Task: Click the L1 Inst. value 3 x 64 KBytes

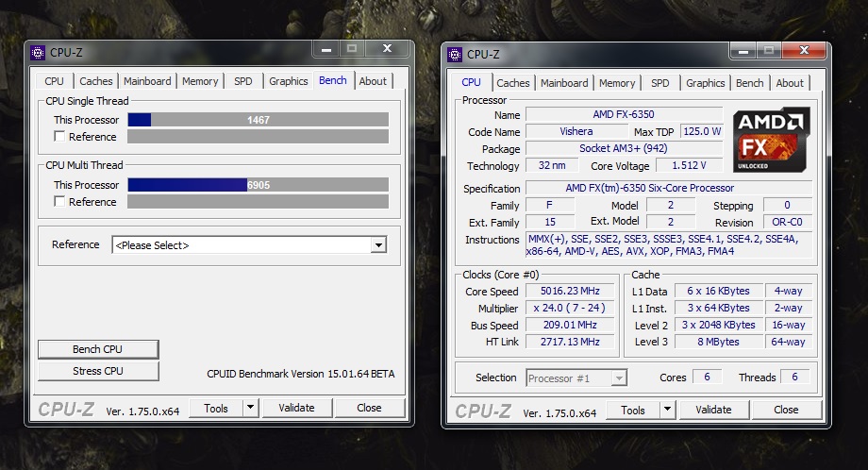Action: pyautogui.click(x=719, y=308)
